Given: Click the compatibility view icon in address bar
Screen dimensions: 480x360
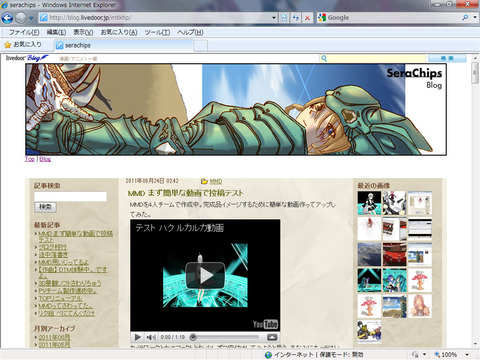Looking at the screenshot, I should (x=284, y=18).
